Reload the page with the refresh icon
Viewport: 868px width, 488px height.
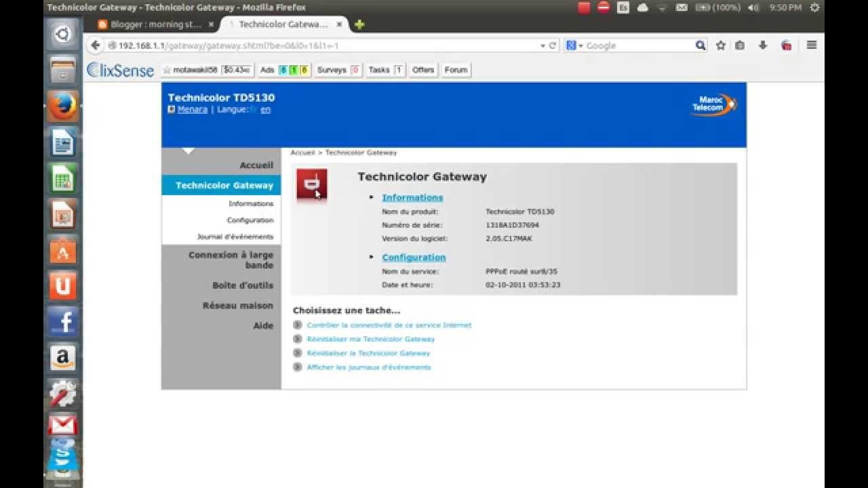pos(553,45)
